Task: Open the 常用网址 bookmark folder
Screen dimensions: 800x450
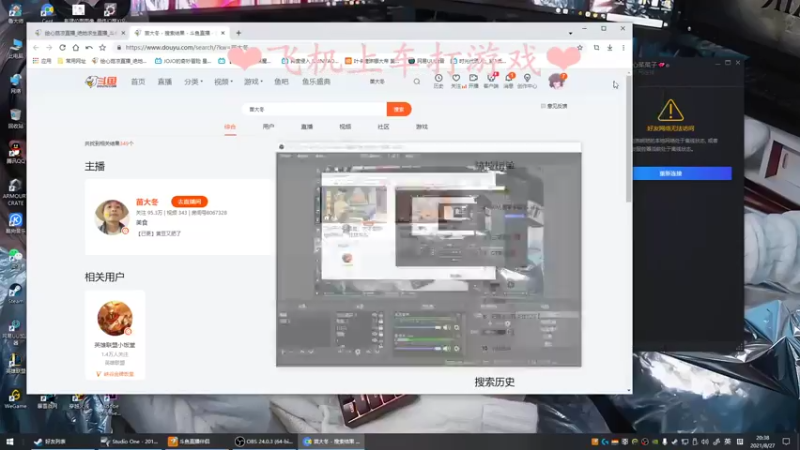Action: (x=72, y=61)
